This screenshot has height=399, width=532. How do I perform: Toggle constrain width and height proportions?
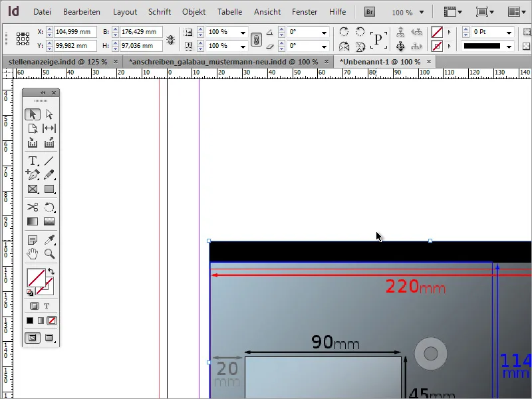pos(170,40)
